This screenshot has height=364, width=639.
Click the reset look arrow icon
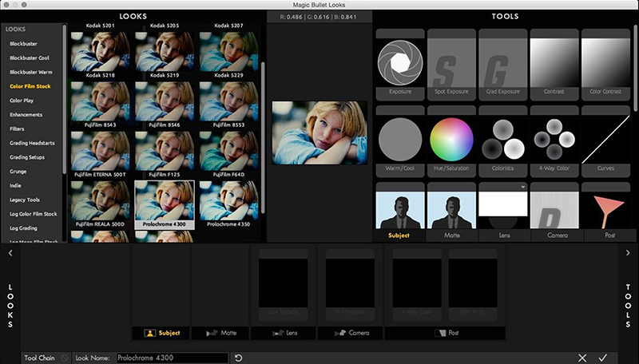click(238, 358)
